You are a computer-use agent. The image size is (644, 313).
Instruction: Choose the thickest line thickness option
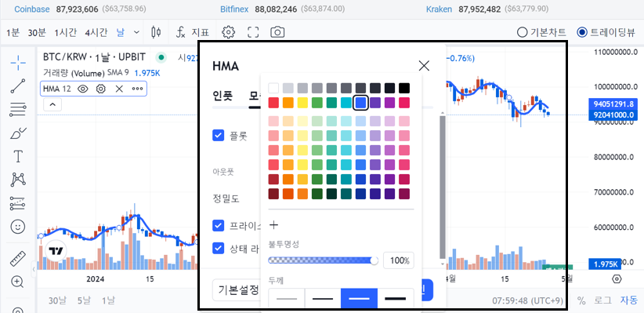point(396,298)
